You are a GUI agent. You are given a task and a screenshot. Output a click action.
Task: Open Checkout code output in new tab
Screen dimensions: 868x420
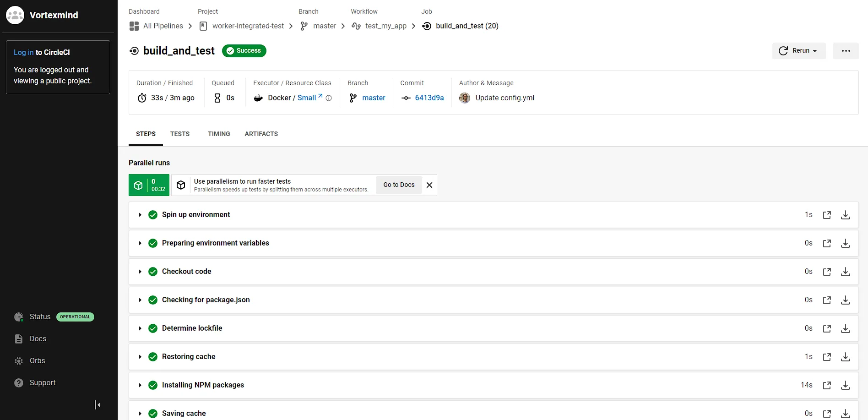(827, 272)
